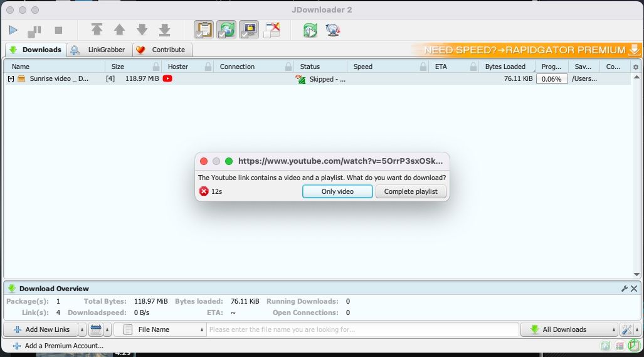The height and width of the screenshot is (357, 644).
Task: Click the bottom-right tools settings icon
Action: (x=626, y=329)
